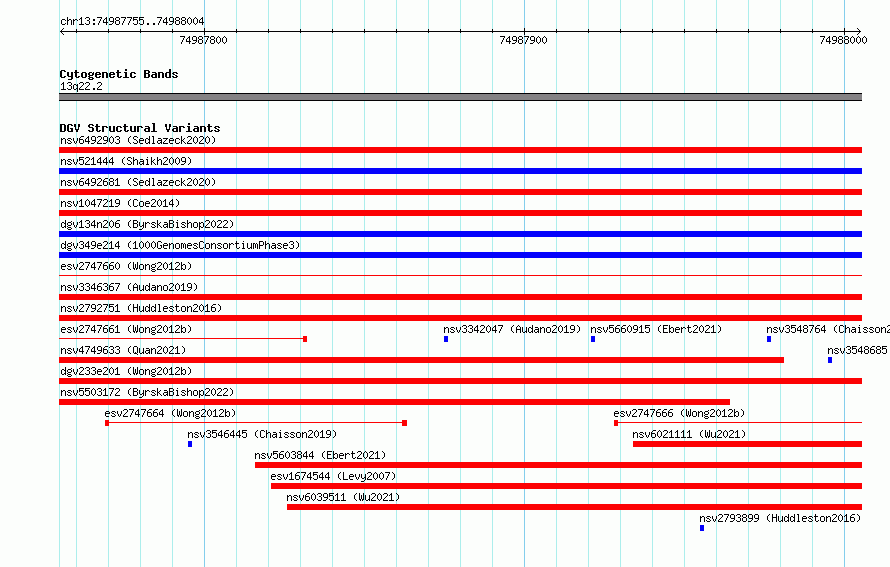Click esv2747664 (Wong2012b) label
The width and height of the screenshot is (890, 567).
(x=170, y=413)
